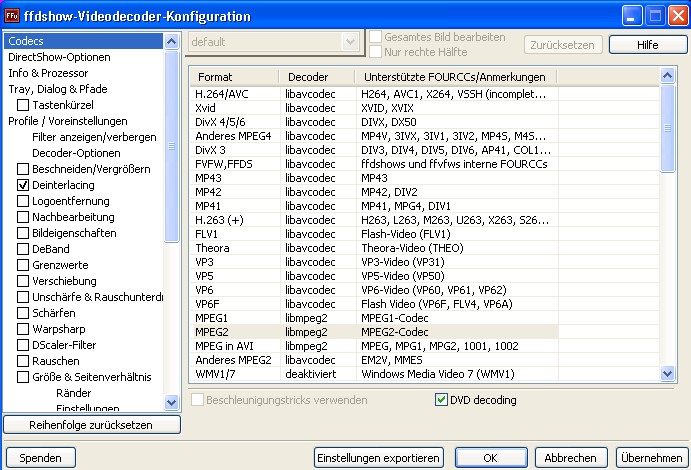Screen dimensions: 691x470
Task: Click the Spenden button
Action: click(x=40, y=457)
